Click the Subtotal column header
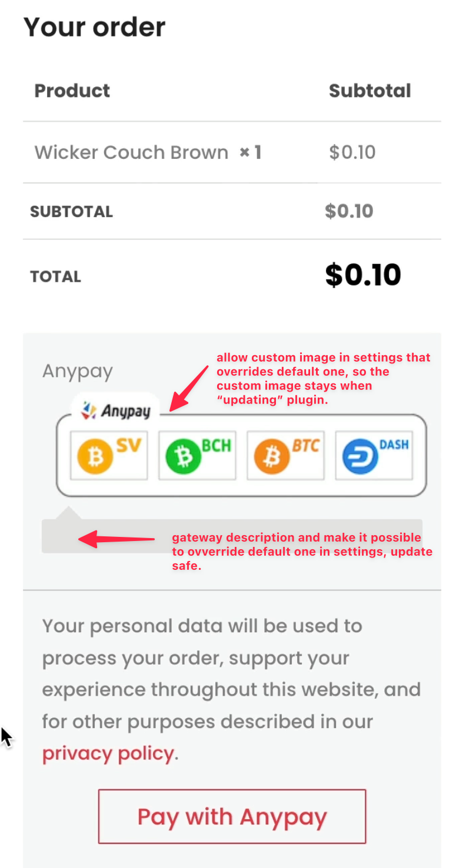466x868 pixels. click(x=370, y=90)
